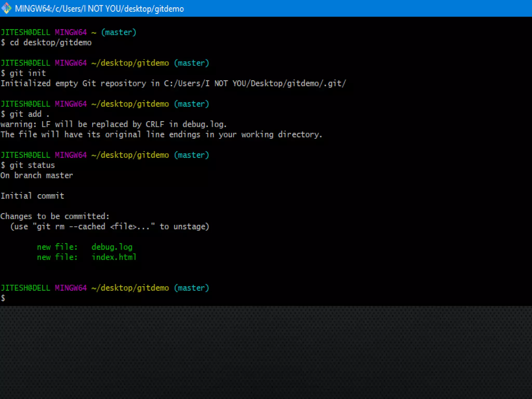Screen dimensions: 532x399
Task: Click the 'git init' command text
Action: 28,73
